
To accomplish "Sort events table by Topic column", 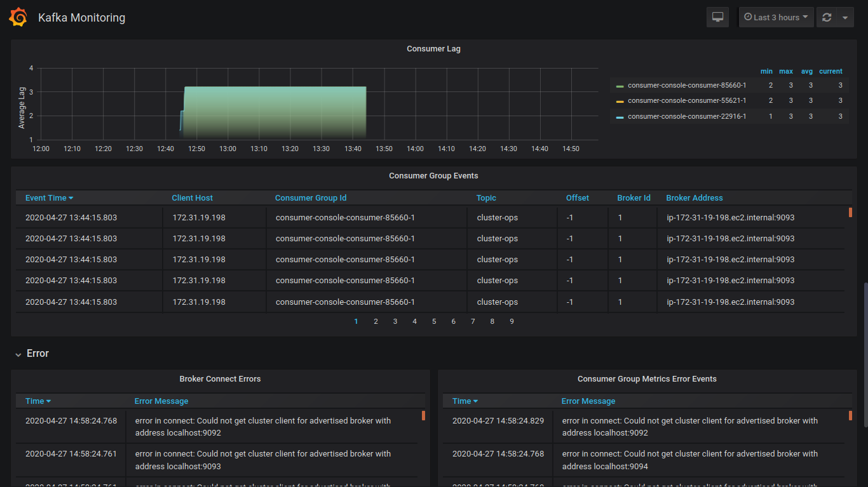I will coord(486,198).
